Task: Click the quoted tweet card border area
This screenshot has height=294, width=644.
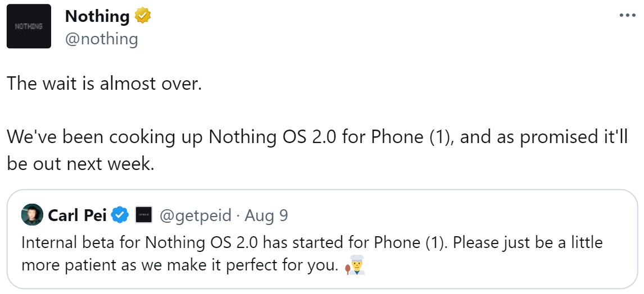Action: click(x=322, y=240)
